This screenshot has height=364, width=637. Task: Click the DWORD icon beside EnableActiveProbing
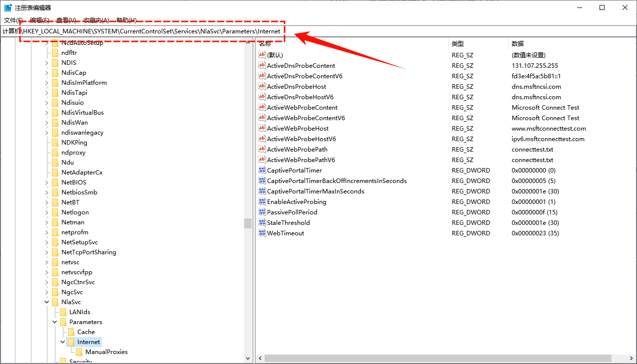click(x=262, y=202)
